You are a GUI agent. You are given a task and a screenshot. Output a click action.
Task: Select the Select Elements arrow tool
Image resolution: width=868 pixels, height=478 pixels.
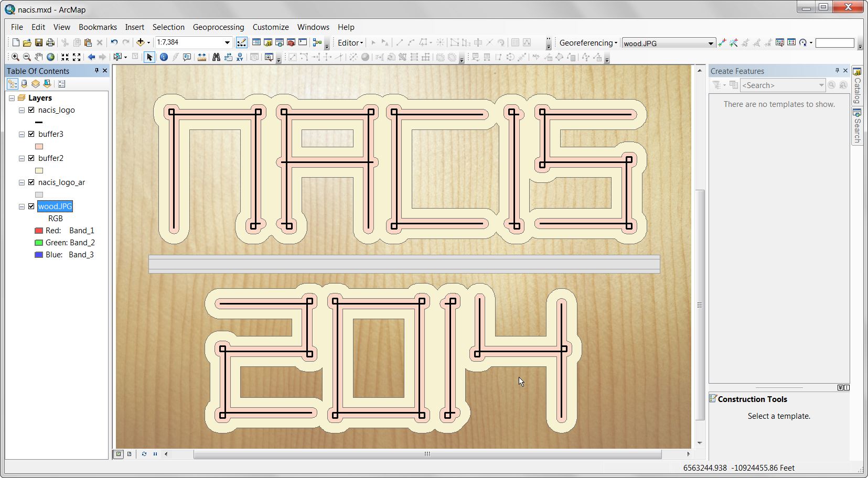[149, 57]
